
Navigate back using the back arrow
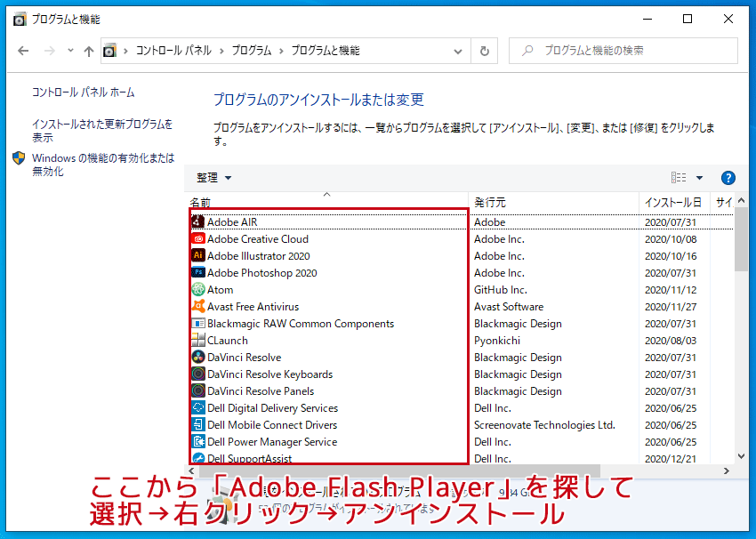(x=24, y=51)
